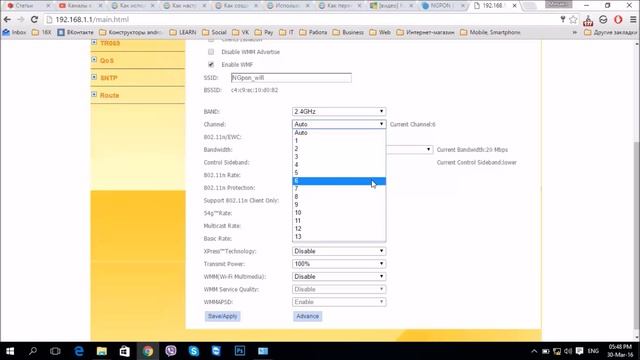
Task: Toggle Enable WMF checkbox
Action: tap(211, 64)
